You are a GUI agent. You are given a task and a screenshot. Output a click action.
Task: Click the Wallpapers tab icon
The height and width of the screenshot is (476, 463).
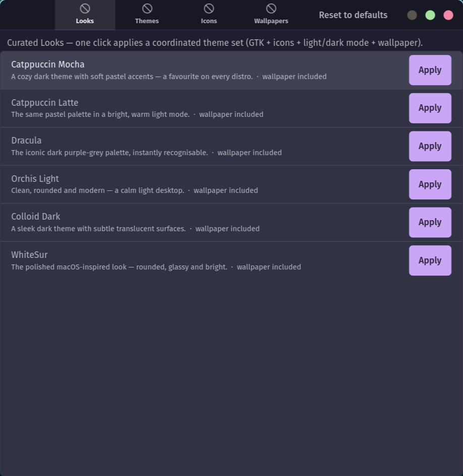click(x=271, y=9)
